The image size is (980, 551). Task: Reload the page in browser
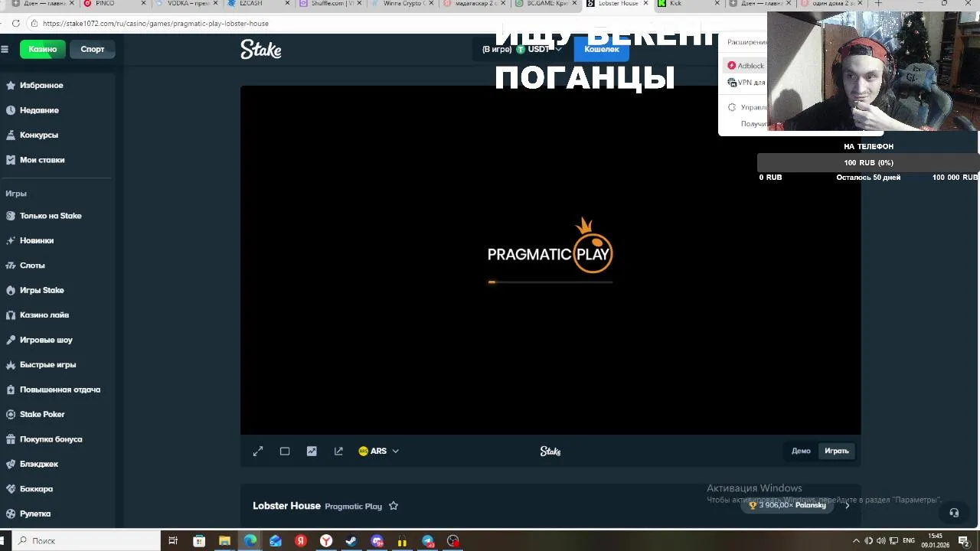16,23
